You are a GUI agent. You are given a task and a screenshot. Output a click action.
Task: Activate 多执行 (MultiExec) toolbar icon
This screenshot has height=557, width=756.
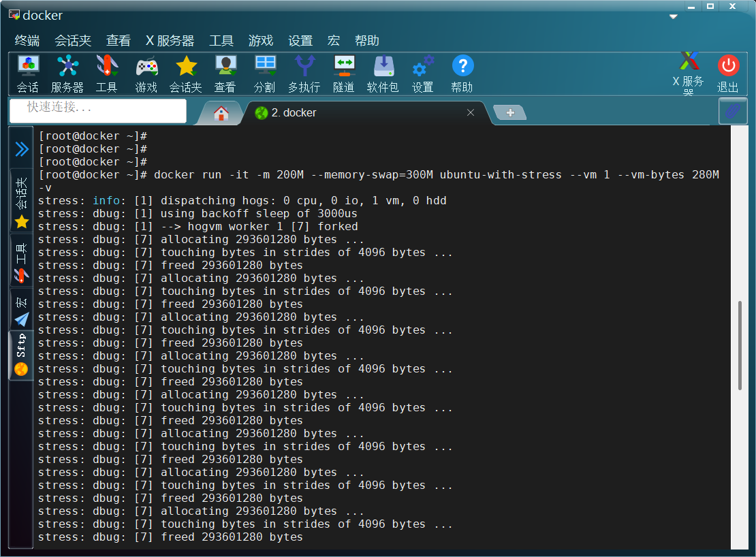pyautogui.click(x=304, y=74)
